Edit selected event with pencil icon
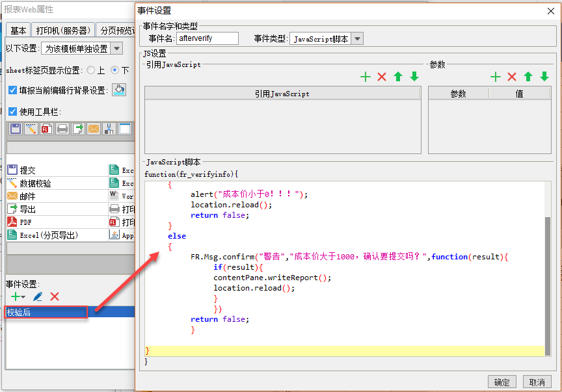This screenshot has width=562, height=392. (38, 296)
